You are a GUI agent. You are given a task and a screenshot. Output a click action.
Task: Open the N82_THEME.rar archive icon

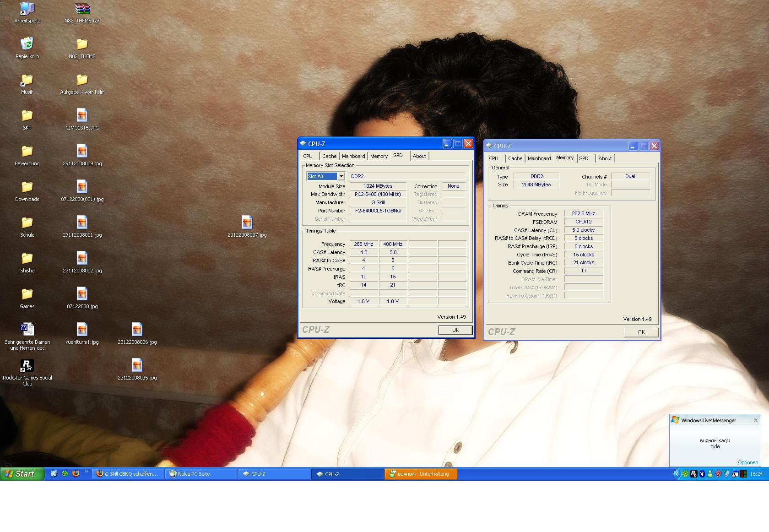(x=82, y=9)
